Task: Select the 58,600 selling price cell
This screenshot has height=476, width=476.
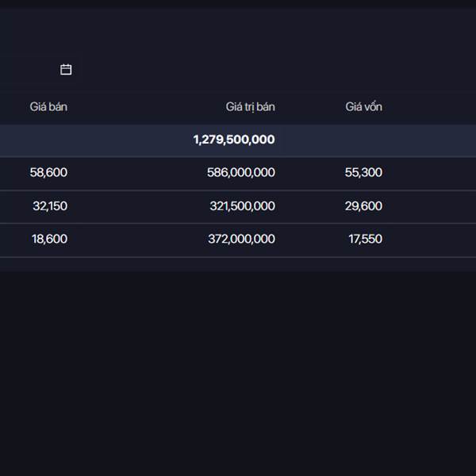Action: (x=48, y=172)
